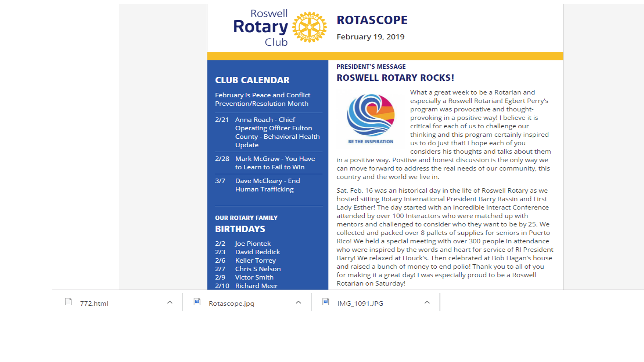This screenshot has height=362, width=644.
Task: Click the IMG_1091.JPG image file icon
Action: (x=326, y=302)
